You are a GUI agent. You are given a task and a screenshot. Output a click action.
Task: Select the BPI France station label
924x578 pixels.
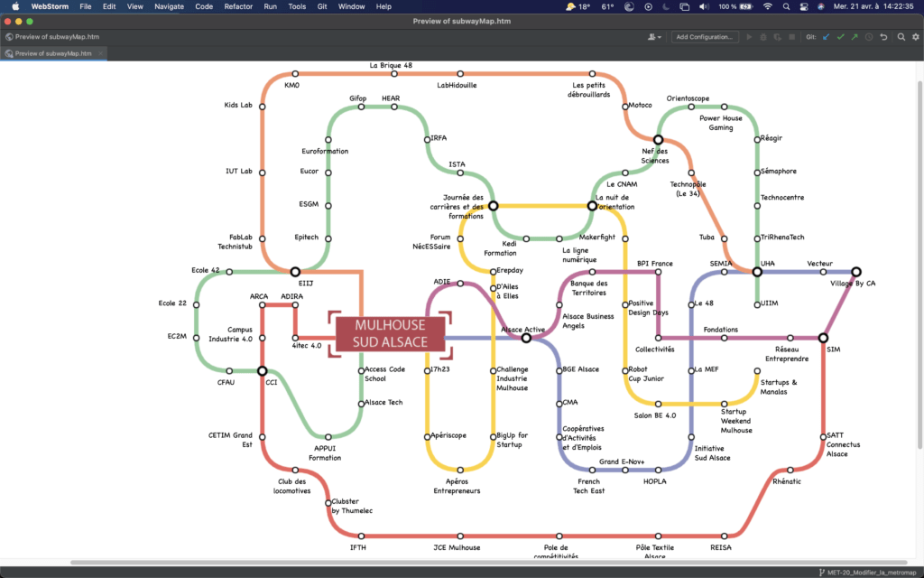click(655, 264)
